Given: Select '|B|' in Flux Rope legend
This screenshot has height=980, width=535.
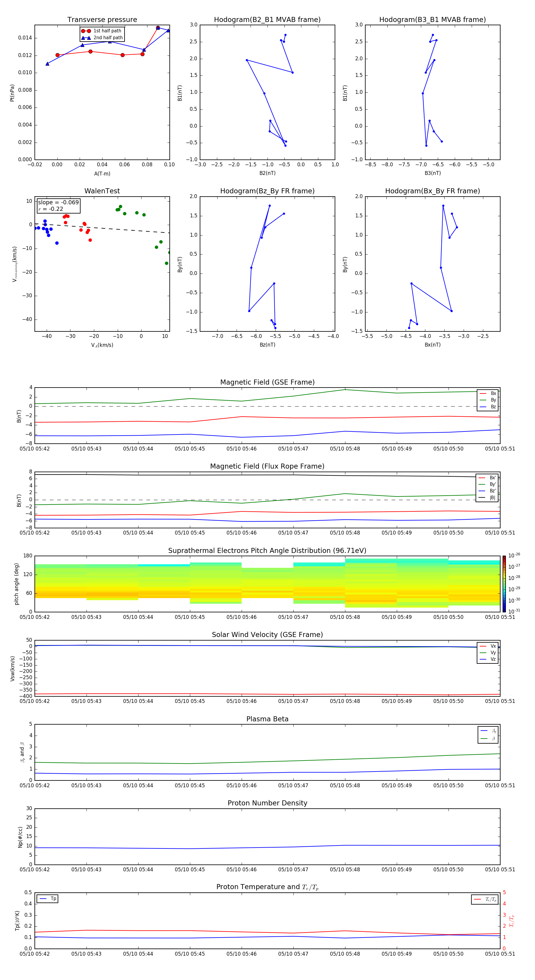Looking at the screenshot, I should point(487,498).
